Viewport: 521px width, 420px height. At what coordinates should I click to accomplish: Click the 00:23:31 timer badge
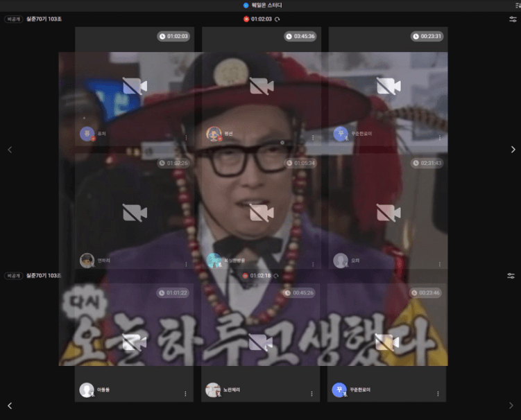[427, 36]
